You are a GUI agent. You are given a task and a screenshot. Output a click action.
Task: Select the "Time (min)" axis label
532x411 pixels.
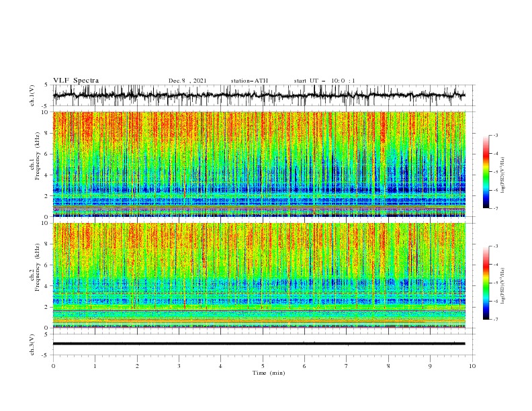(269, 373)
